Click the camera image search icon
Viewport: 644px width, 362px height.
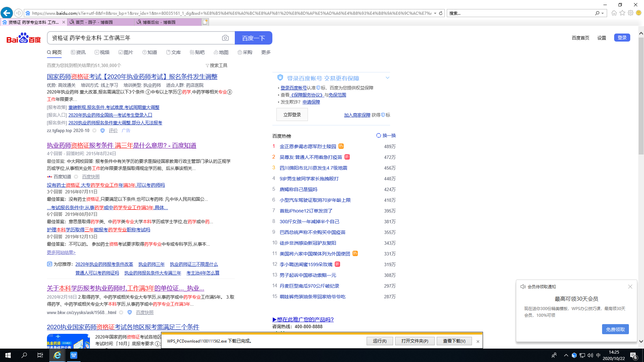[x=225, y=38]
